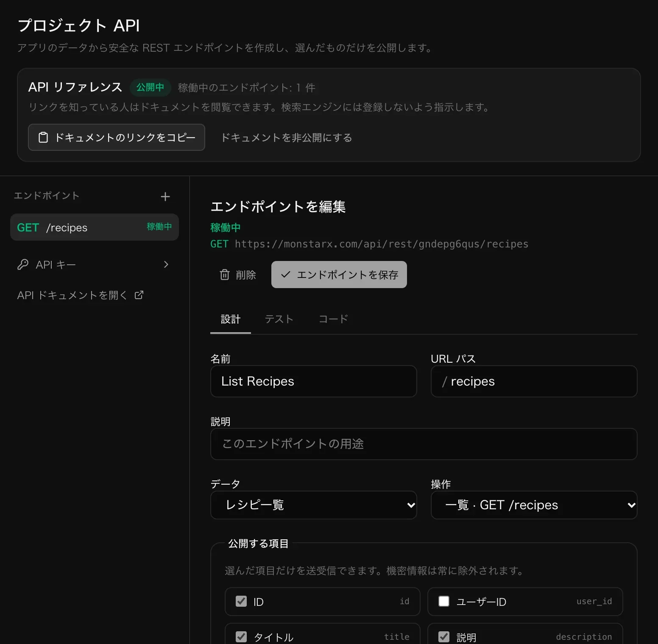Click the checkmark icon in save button
Image resolution: width=658 pixels, height=644 pixels.
pyautogui.click(x=285, y=275)
